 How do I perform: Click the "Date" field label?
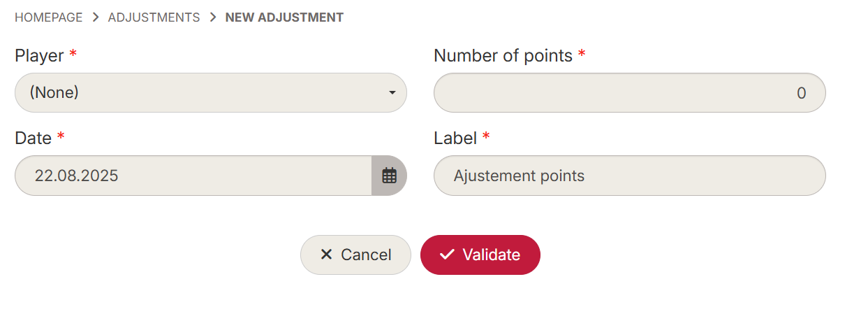pos(33,138)
